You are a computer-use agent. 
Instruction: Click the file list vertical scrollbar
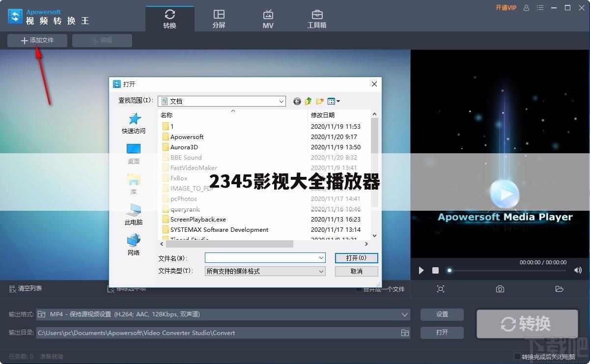click(375, 162)
